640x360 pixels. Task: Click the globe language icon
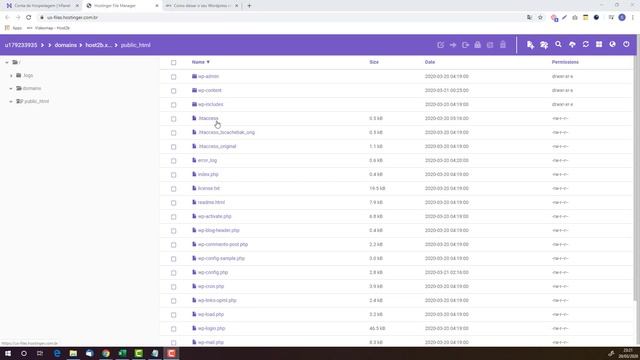pos(612,44)
